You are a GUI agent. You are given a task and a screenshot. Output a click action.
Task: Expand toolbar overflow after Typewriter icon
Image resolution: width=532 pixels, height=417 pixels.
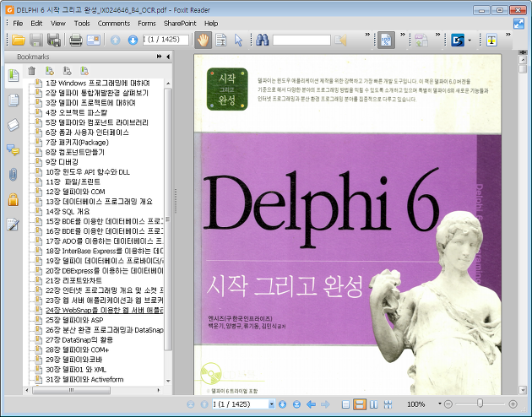(x=508, y=35)
